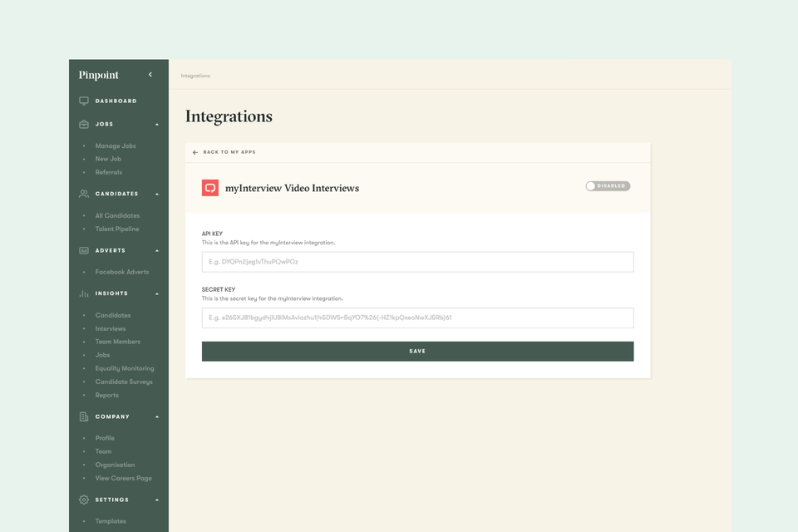Click the Settings gear icon

point(84,500)
